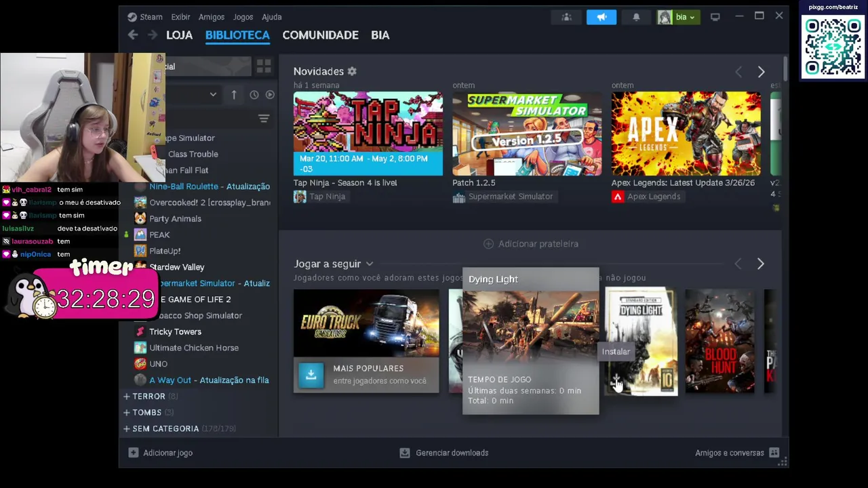Open Gerenciar downloads

point(444,453)
